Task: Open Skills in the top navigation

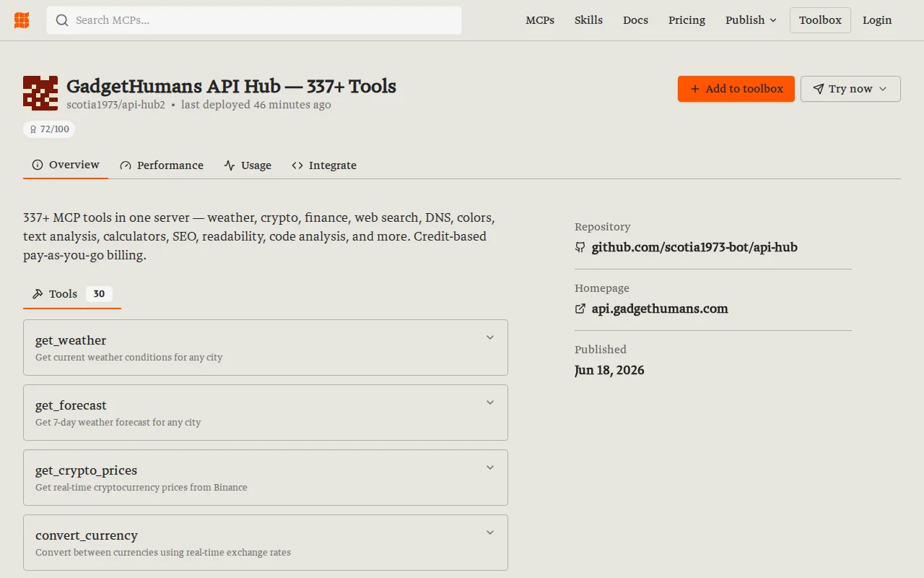Action: [x=588, y=20]
